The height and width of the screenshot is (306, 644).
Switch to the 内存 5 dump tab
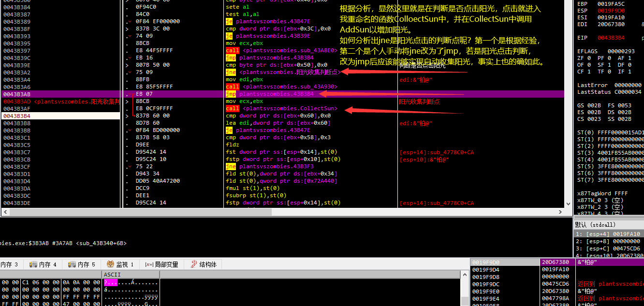pyautogui.click(x=81, y=264)
